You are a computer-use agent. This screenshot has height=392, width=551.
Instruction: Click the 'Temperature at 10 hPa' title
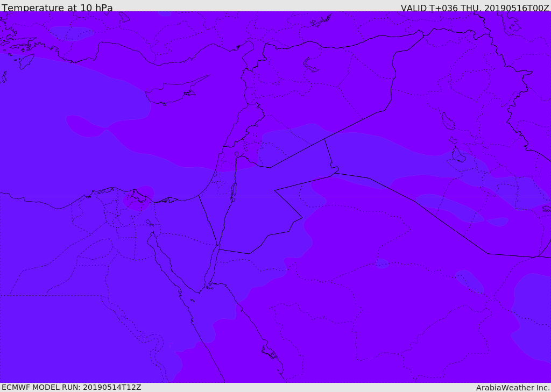(x=57, y=8)
